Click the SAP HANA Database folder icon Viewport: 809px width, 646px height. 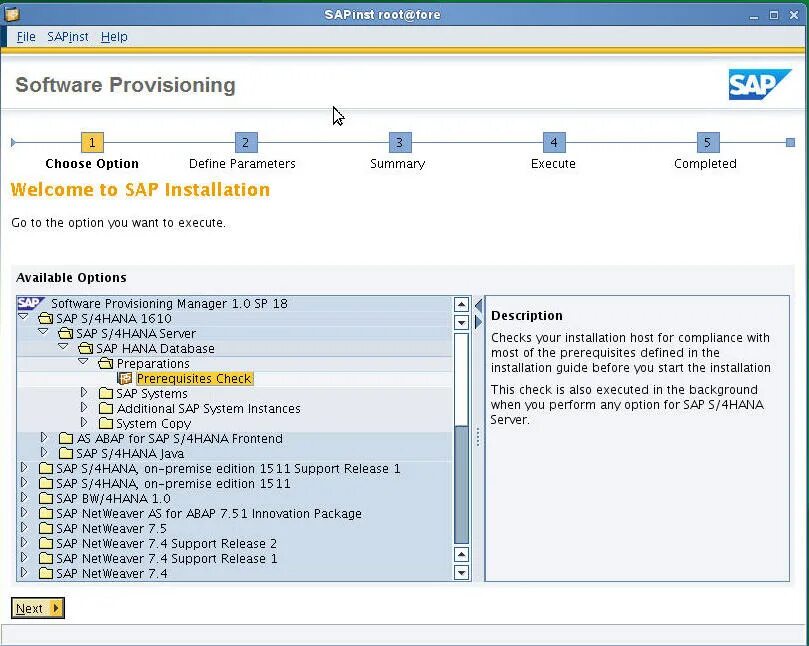click(x=85, y=348)
